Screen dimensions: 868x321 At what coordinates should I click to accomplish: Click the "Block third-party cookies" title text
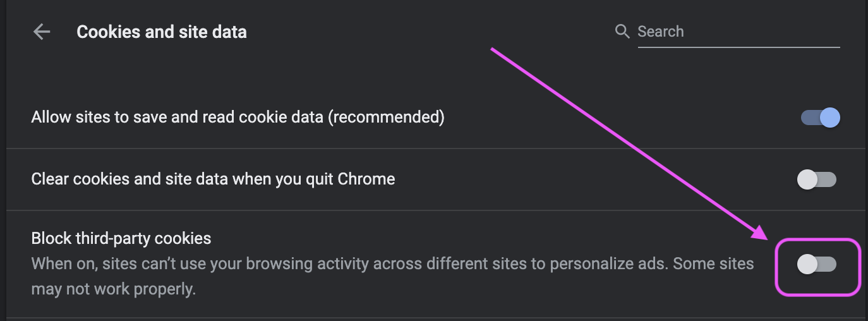(x=121, y=238)
